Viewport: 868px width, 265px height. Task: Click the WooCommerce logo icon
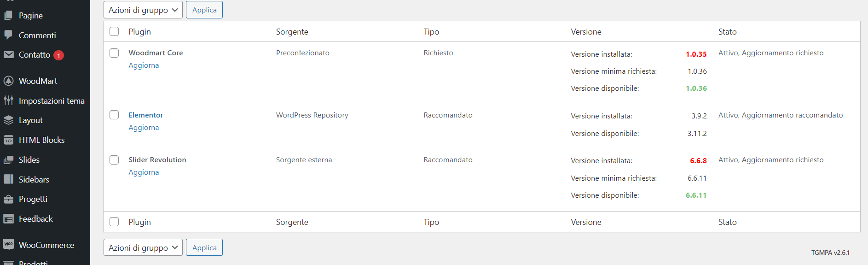pyautogui.click(x=8, y=244)
